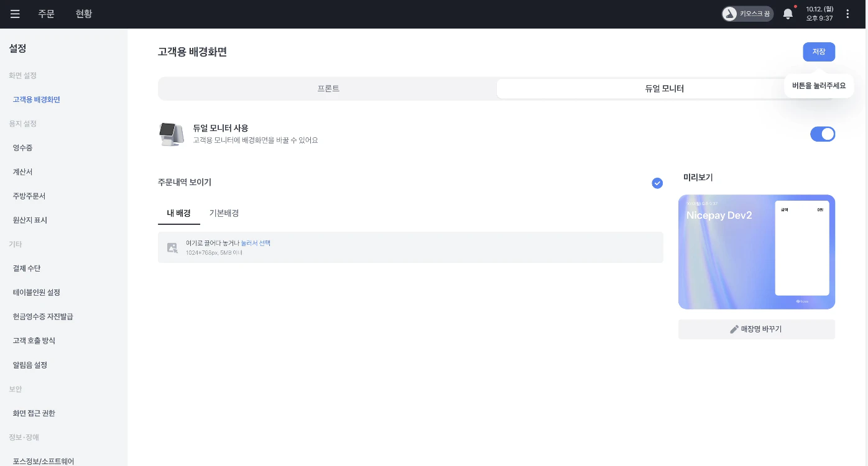This screenshot has width=868, height=466.
Task: Select the 듀얼 모니터 tab
Action: (664, 88)
